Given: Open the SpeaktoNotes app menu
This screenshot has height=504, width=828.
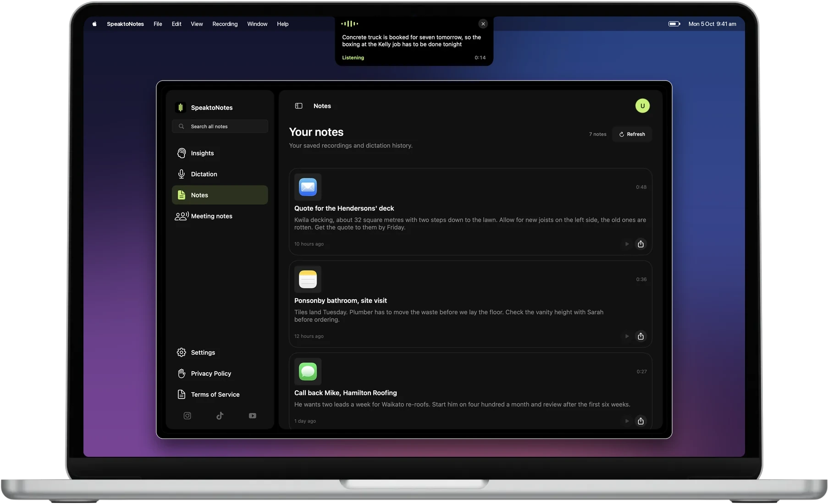Looking at the screenshot, I should [125, 24].
